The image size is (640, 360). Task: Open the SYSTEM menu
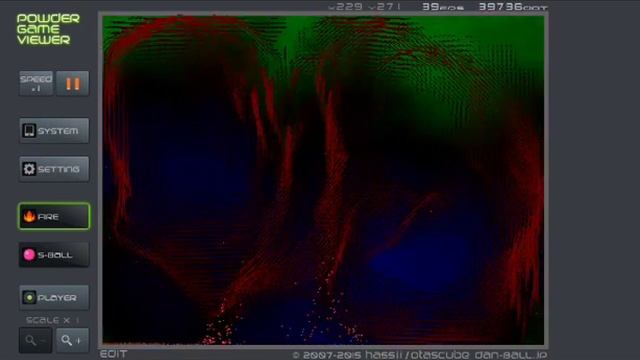54,131
